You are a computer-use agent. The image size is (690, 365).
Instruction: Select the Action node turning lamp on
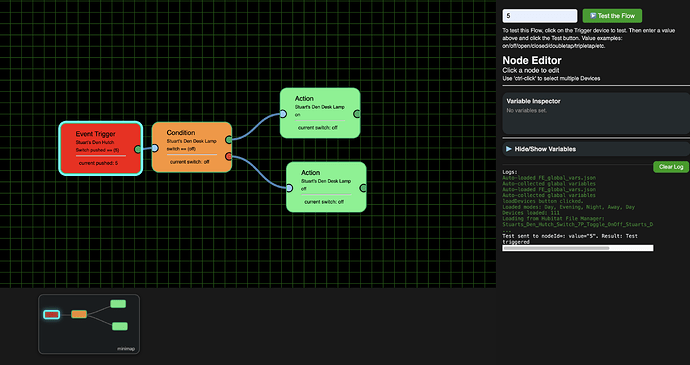click(x=320, y=113)
